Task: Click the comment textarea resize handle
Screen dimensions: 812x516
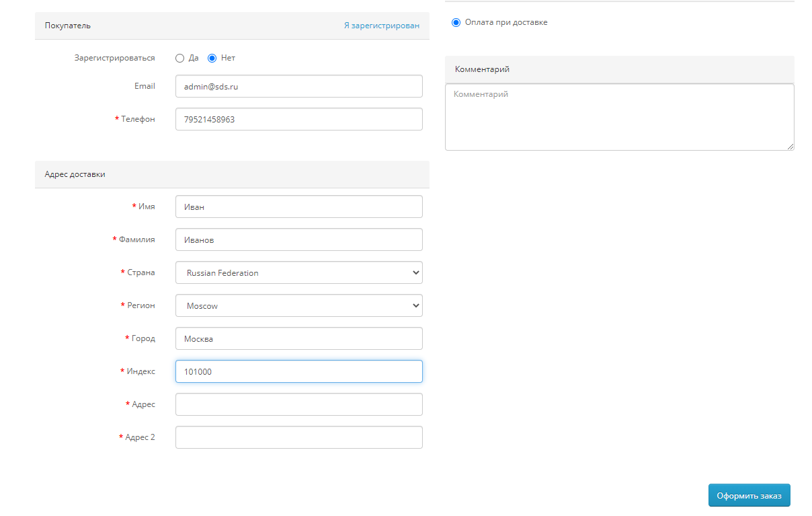Action: (x=790, y=147)
